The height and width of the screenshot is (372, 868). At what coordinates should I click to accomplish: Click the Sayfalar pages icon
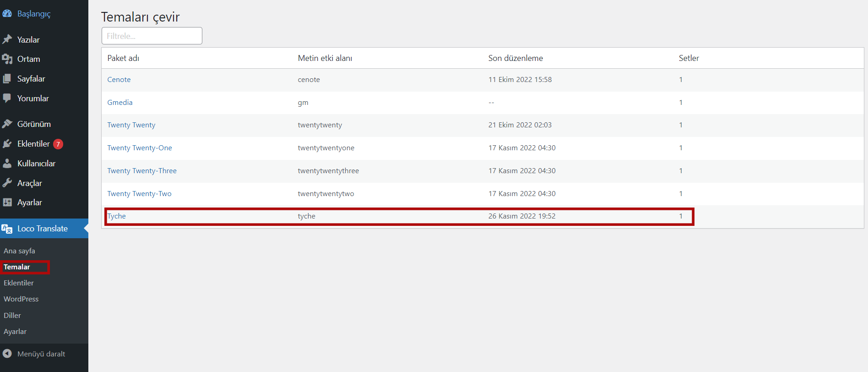[7, 79]
